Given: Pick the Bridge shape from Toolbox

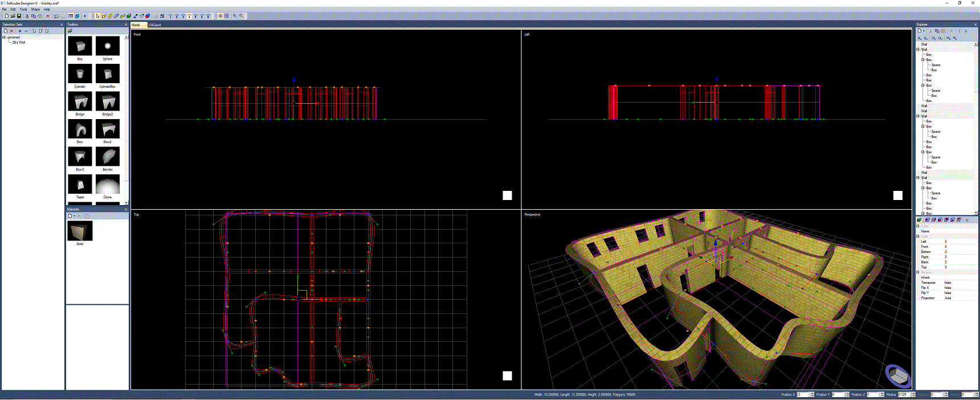Looking at the screenshot, I should click(x=80, y=101).
